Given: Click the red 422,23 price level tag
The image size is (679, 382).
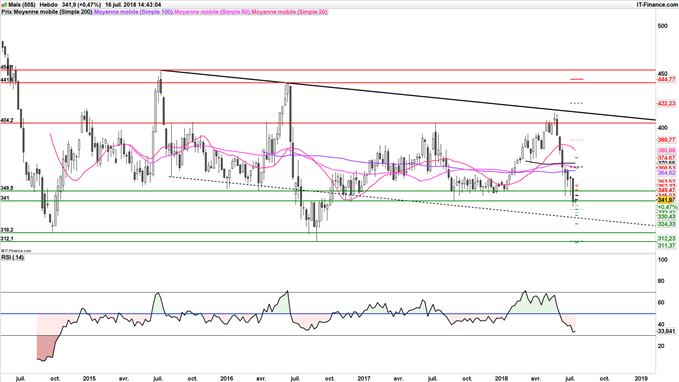Looking at the screenshot, I should tap(667, 104).
